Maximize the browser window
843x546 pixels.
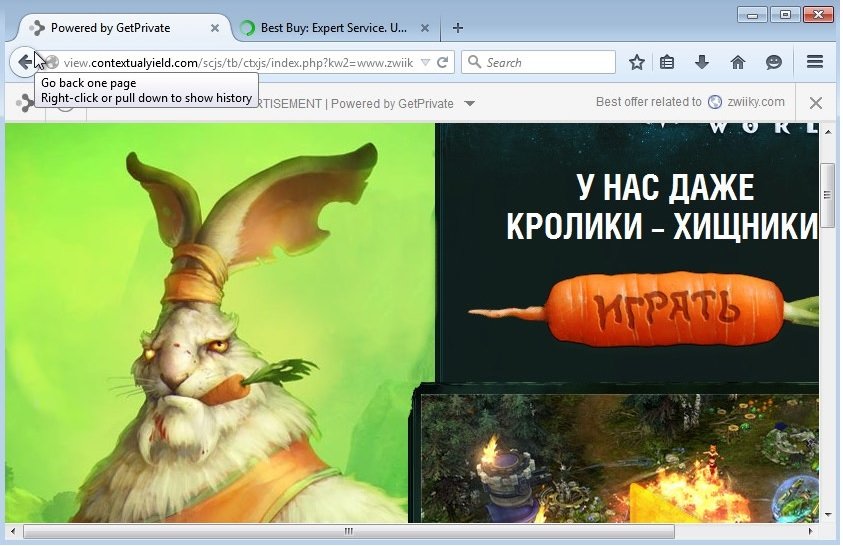tap(785, 15)
